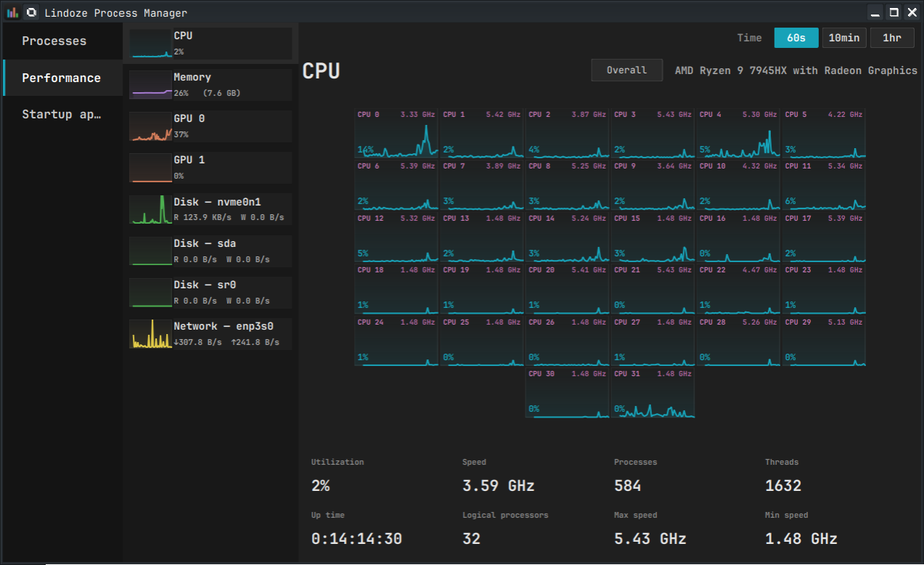Click the Max speed value '5.43 GHz'
Image resolution: width=924 pixels, height=565 pixels.
point(650,539)
